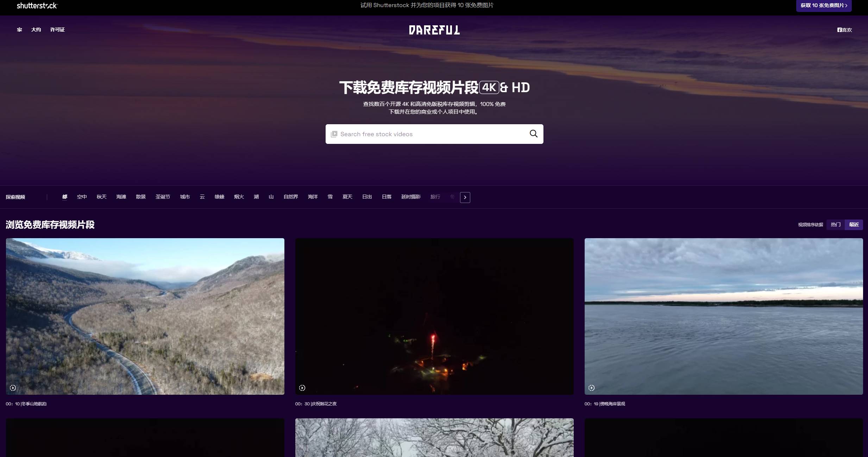This screenshot has height=457, width=868.
Task: Select the 夏天 category
Action: (347, 197)
